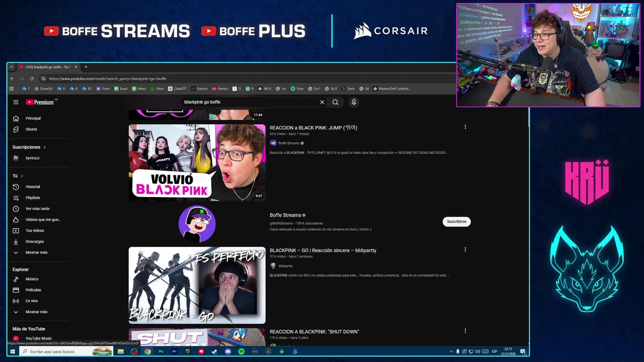Open the MasterChef Celebrit... bookmark
This screenshot has height=362, width=644.
[392, 88]
